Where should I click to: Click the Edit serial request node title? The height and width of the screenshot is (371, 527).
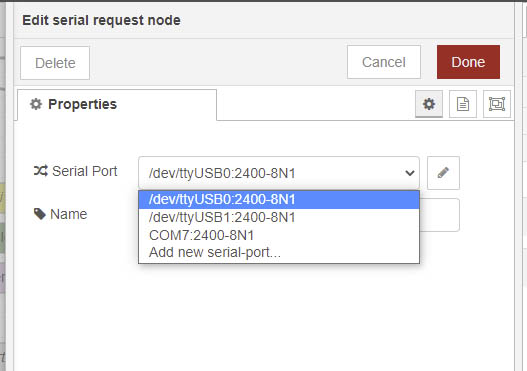[x=101, y=20]
